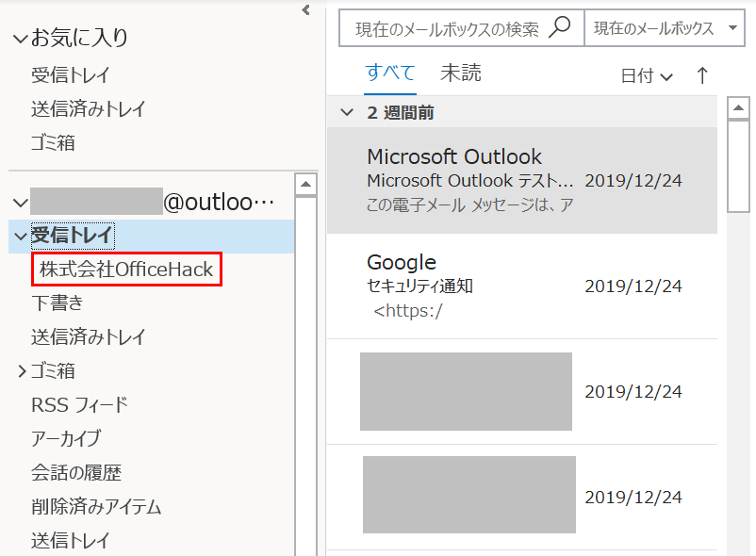Open the 日付 sort dropdown

click(x=647, y=76)
